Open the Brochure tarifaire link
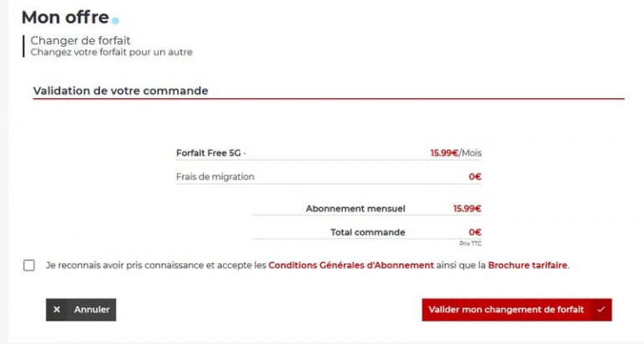Image resolution: width=644 pixels, height=344 pixels. [x=527, y=265]
